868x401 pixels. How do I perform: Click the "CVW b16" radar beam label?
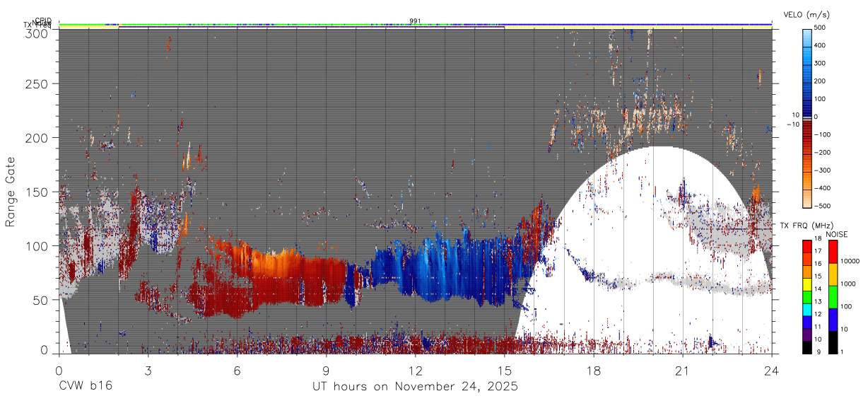(x=86, y=386)
